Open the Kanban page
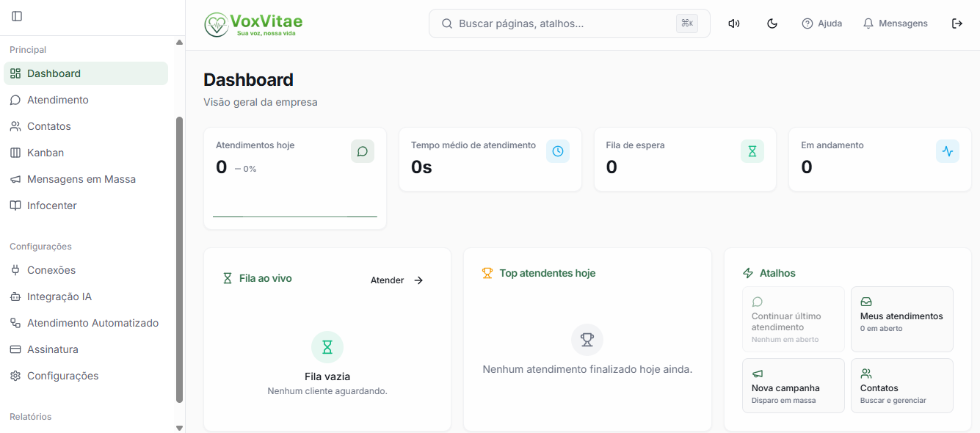Image resolution: width=980 pixels, height=433 pixels. pyautogui.click(x=86, y=153)
